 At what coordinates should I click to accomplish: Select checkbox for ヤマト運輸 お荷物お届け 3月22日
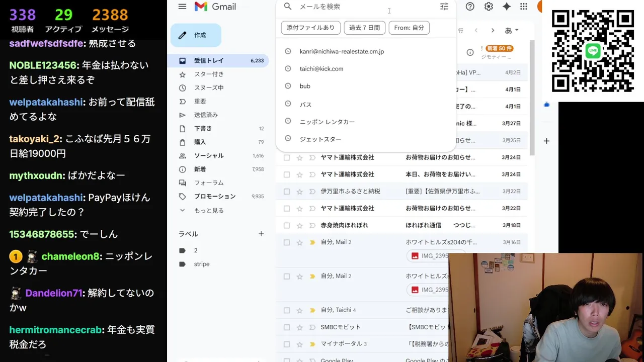click(287, 208)
